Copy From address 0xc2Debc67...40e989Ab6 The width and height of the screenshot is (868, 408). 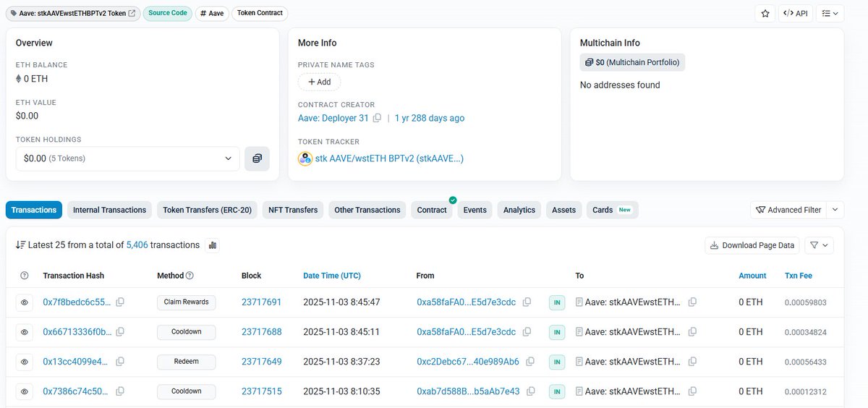pos(530,361)
